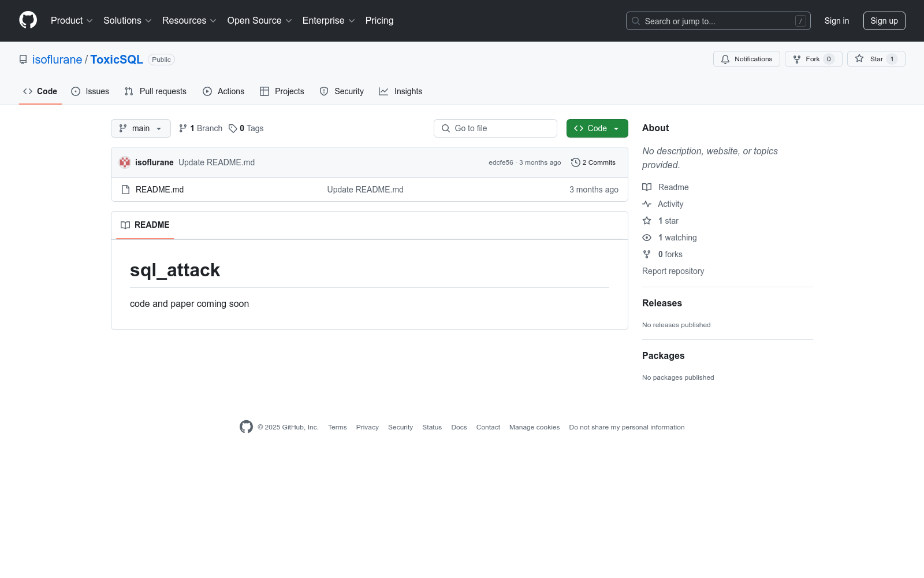924x578 pixels.
Task: Click the '3 months ago' timestamp in file row
Action: point(594,190)
